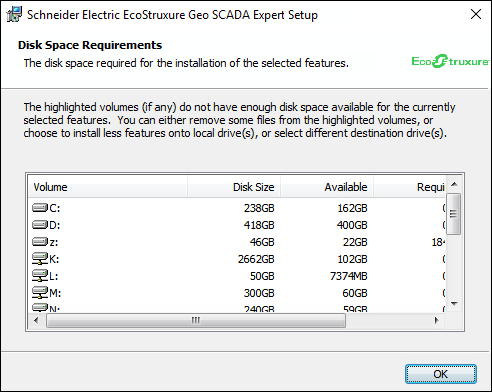Select the M: network drive icon
The width and height of the screenshot is (492, 392).
pos(40,293)
